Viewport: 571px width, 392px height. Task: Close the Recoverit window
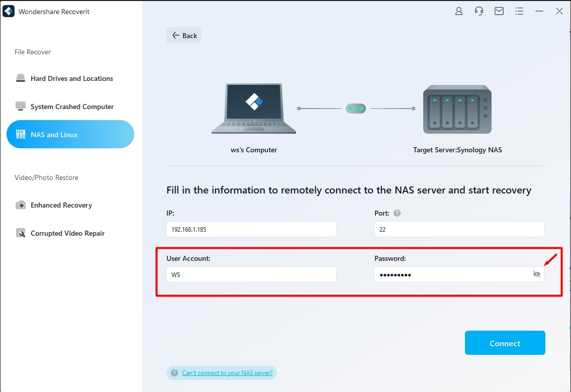pos(559,11)
